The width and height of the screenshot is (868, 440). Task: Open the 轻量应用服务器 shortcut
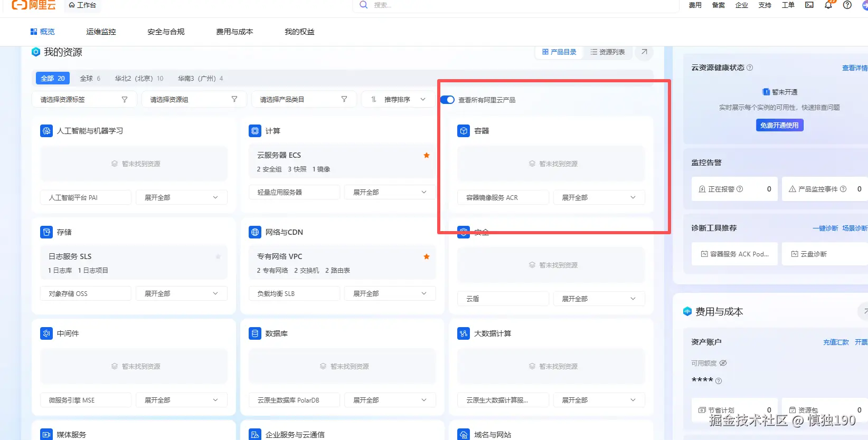click(295, 192)
